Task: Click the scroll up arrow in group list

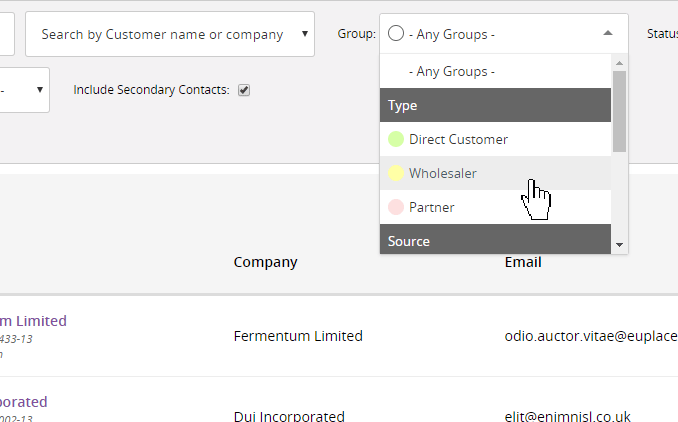Action: [x=619, y=63]
